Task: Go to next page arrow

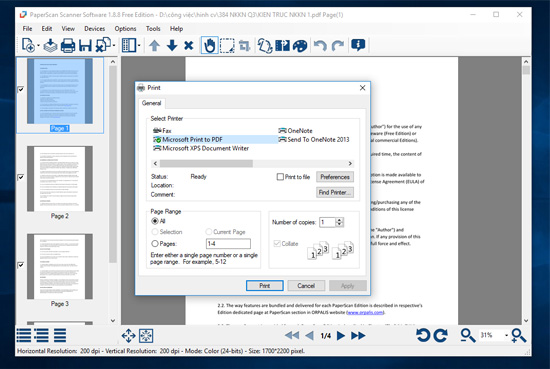Action: pyautogui.click(x=340, y=336)
